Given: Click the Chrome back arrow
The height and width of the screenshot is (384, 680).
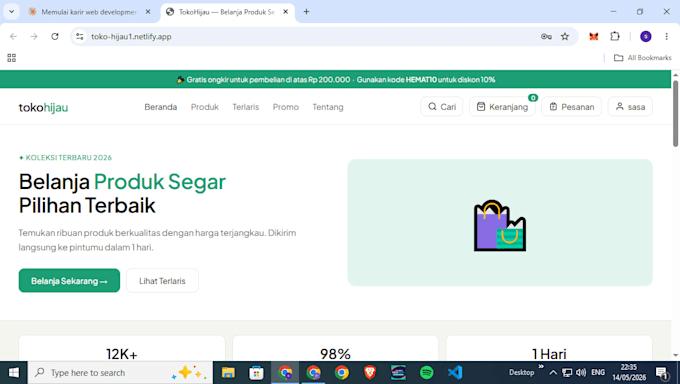Looking at the screenshot, I should coord(13,36).
